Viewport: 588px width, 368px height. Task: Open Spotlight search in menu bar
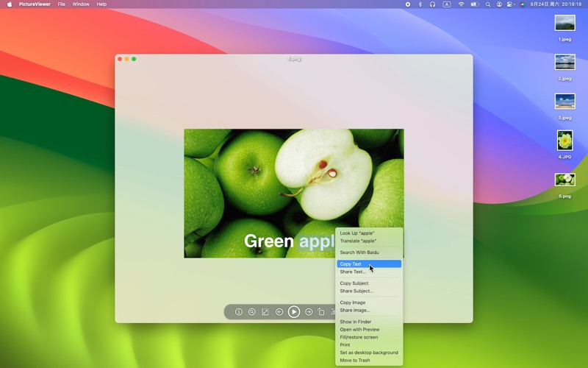(488, 4)
